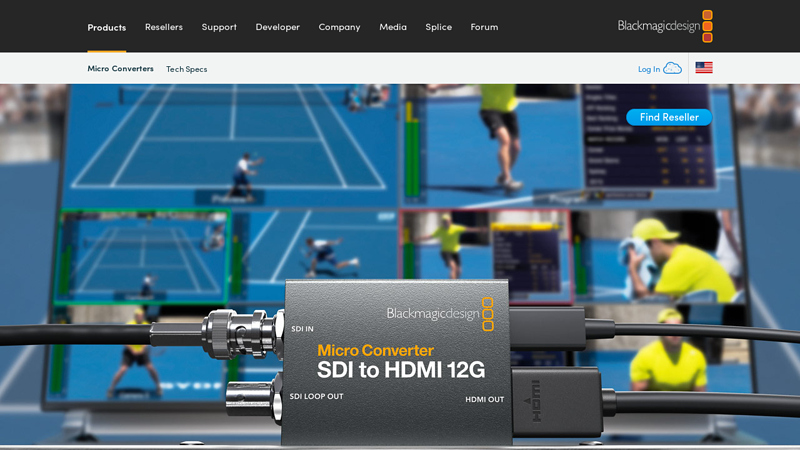Viewport: 800px width, 450px height.
Task: Visit the Splice page
Action: coord(438,27)
